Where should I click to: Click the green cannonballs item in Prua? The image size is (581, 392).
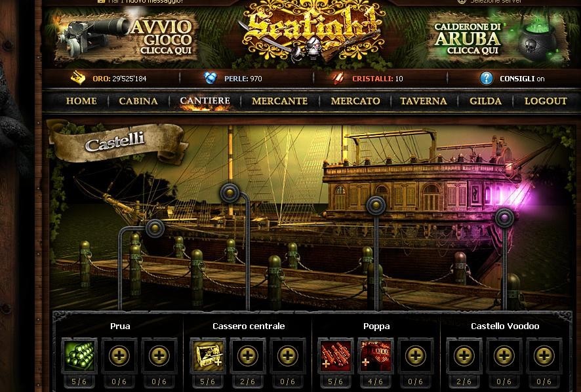[79, 356]
